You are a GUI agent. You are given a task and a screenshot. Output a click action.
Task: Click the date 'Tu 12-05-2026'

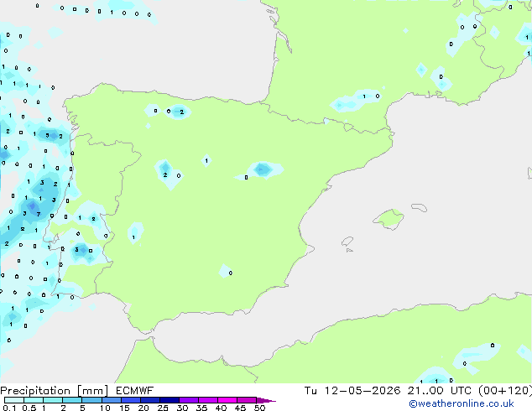point(352,391)
